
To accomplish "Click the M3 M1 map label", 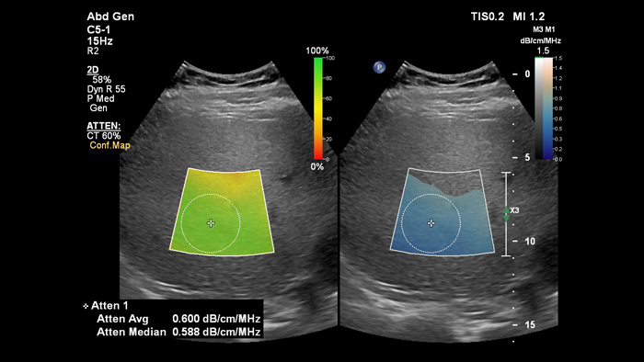I will click(544, 29).
